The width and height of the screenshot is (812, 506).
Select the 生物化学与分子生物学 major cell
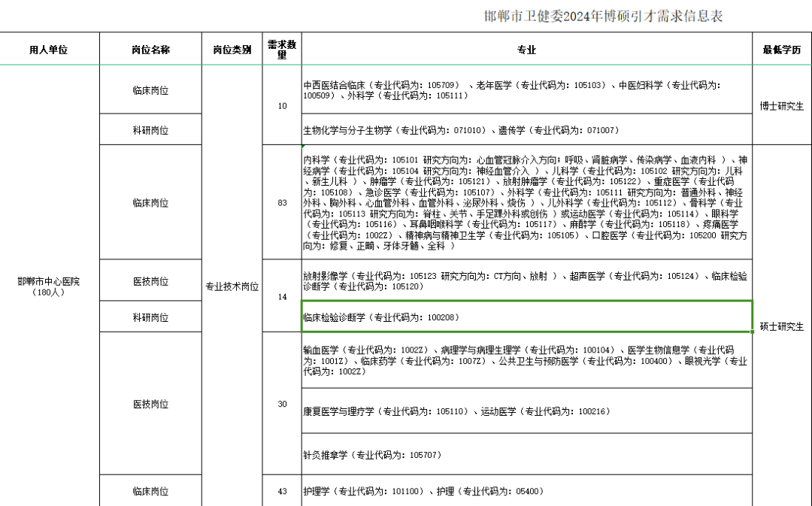pyautogui.click(x=526, y=130)
